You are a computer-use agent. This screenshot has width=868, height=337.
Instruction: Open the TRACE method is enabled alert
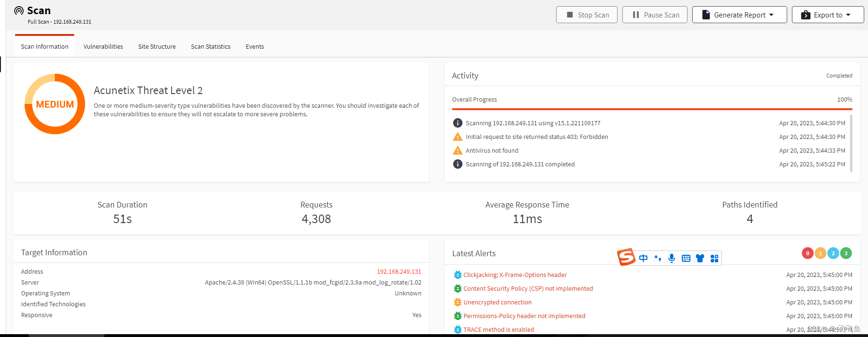[x=499, y=329]
